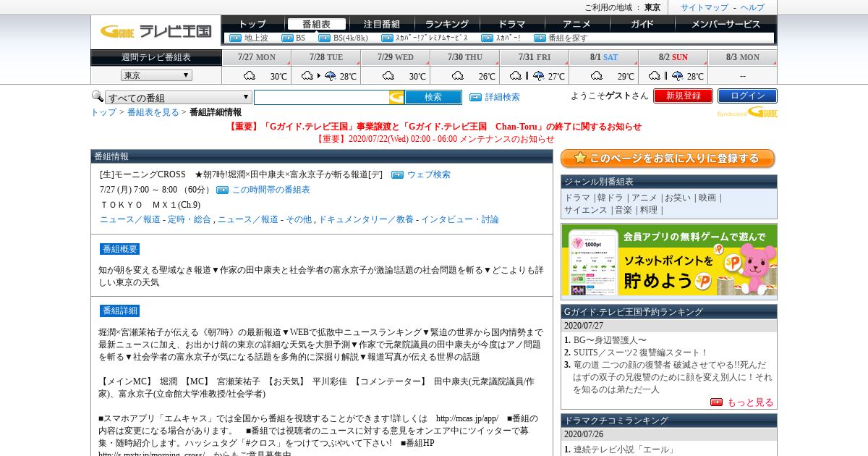Select the 7/29 WED date column
The image size is (868, 456).
396,57
